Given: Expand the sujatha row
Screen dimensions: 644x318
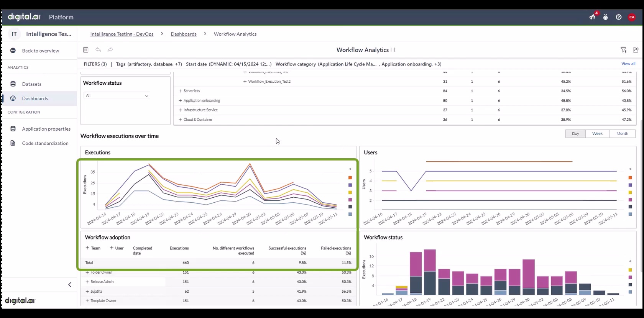Looking at the screenshot, I should coord(87,292).
